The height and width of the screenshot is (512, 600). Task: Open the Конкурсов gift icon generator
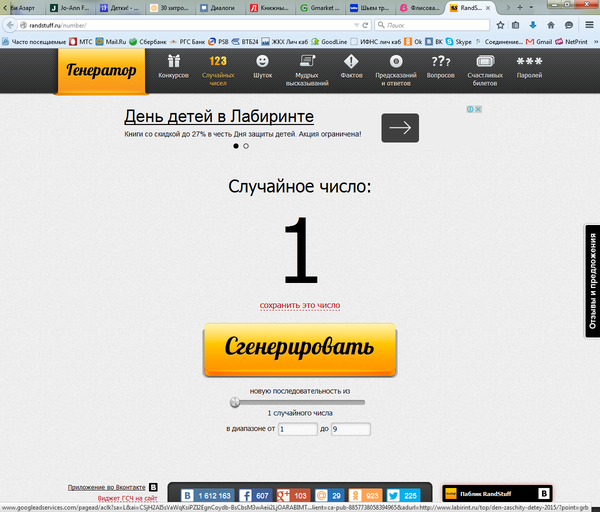coord(173,68)
